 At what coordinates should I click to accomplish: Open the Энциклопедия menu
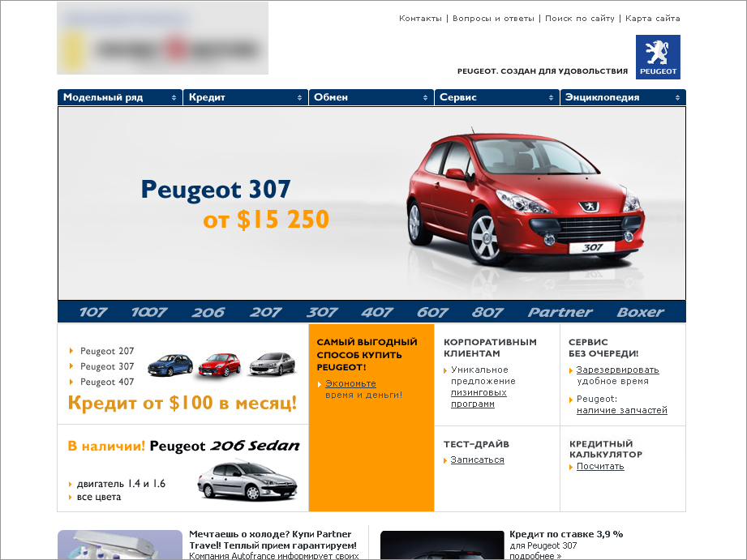[623, 97]
